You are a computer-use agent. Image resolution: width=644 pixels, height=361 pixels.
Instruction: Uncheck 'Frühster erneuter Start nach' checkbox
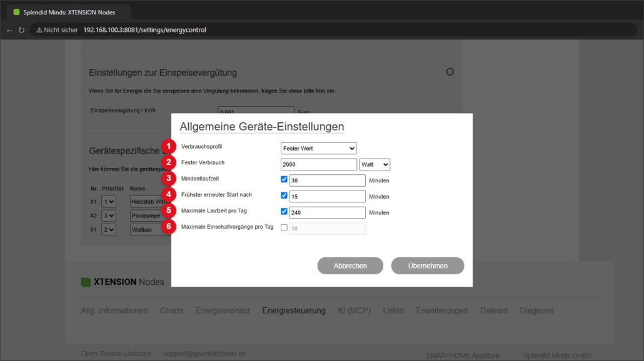[284, 195]
